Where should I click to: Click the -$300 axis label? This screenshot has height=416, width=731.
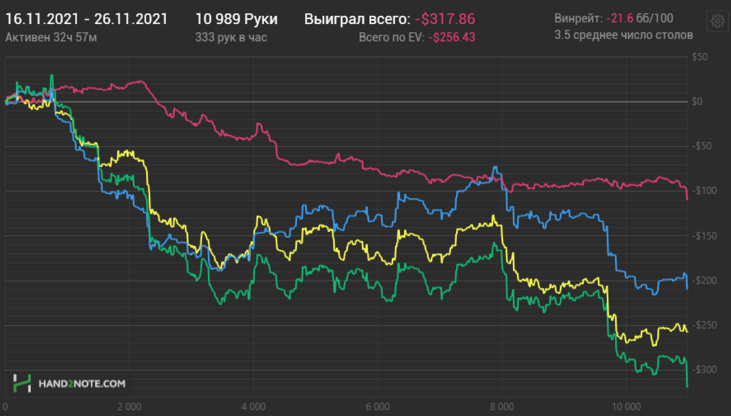704,369
